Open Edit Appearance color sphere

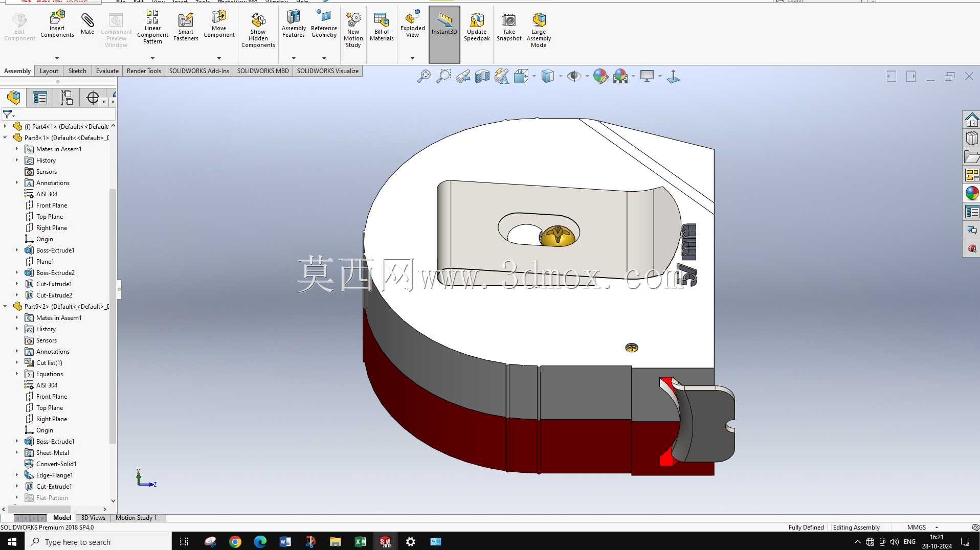[x=600, y=76]
